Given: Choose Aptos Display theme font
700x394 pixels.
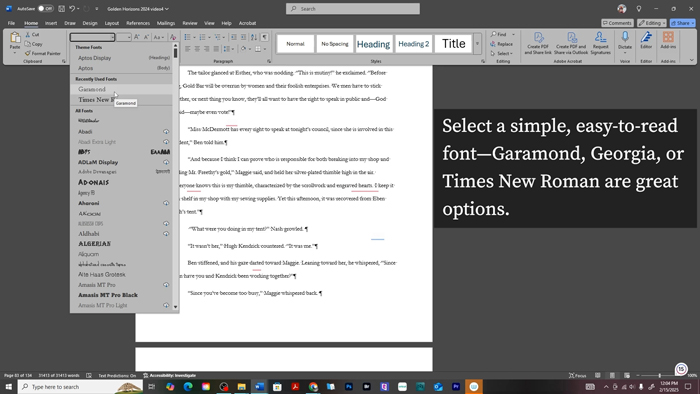Looking at the screenshot, I should [x=121, y=58].
